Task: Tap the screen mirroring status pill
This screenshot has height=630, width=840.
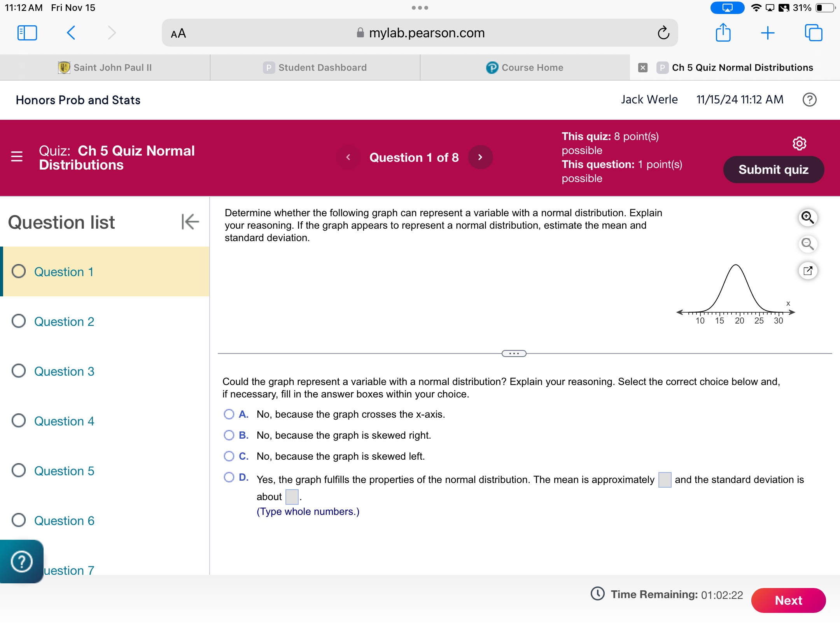Action: click(727, 8)
